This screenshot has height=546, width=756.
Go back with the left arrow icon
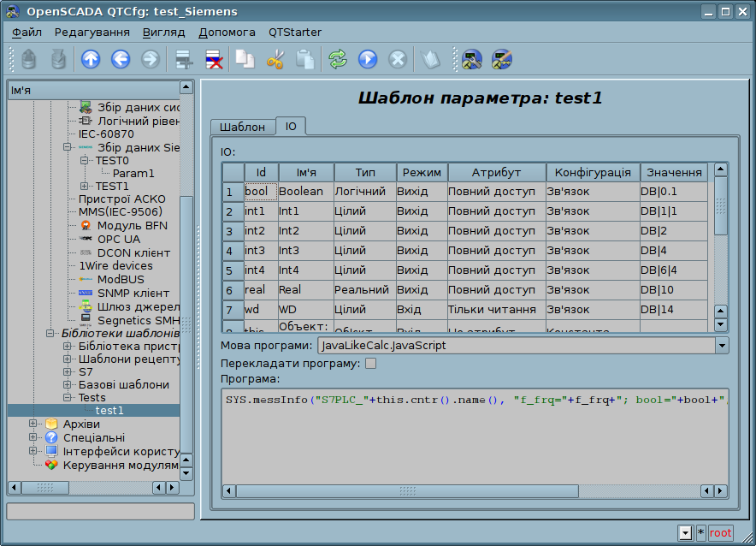[x=120, y=59]
